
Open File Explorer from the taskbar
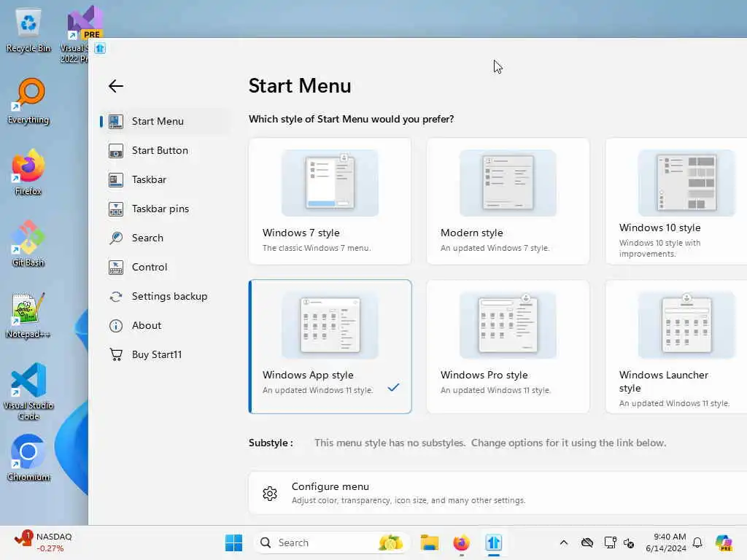point(429,542)
